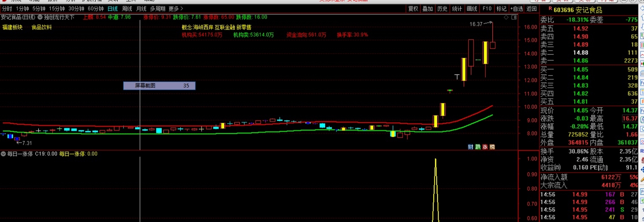Click the 16.37 high price marker candlestick
Viewport: 644px width, 222px height.
click(x=492, y=36)
